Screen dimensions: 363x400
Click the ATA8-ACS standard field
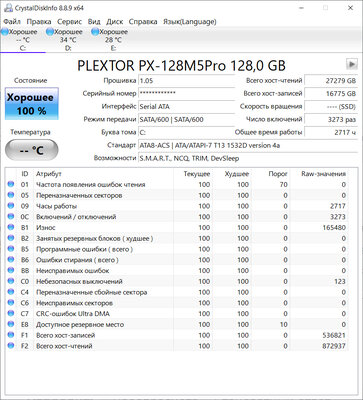(x=248, y=145)
